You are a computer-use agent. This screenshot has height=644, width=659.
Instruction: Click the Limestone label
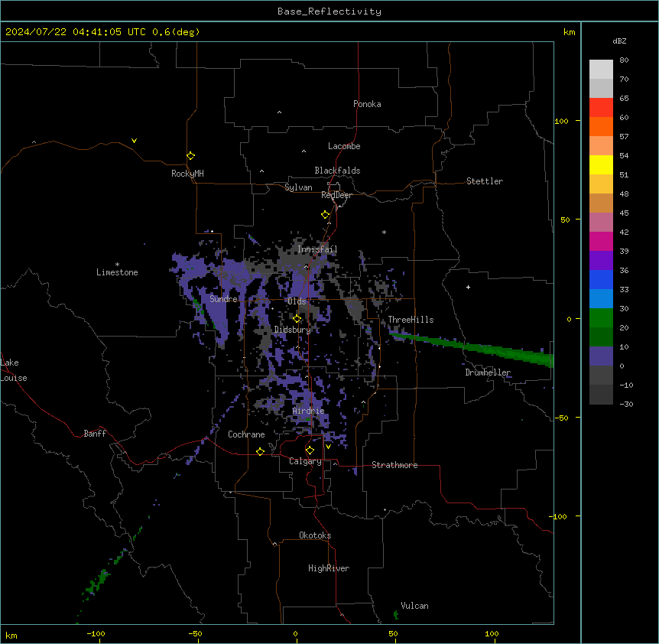point(117,272)
